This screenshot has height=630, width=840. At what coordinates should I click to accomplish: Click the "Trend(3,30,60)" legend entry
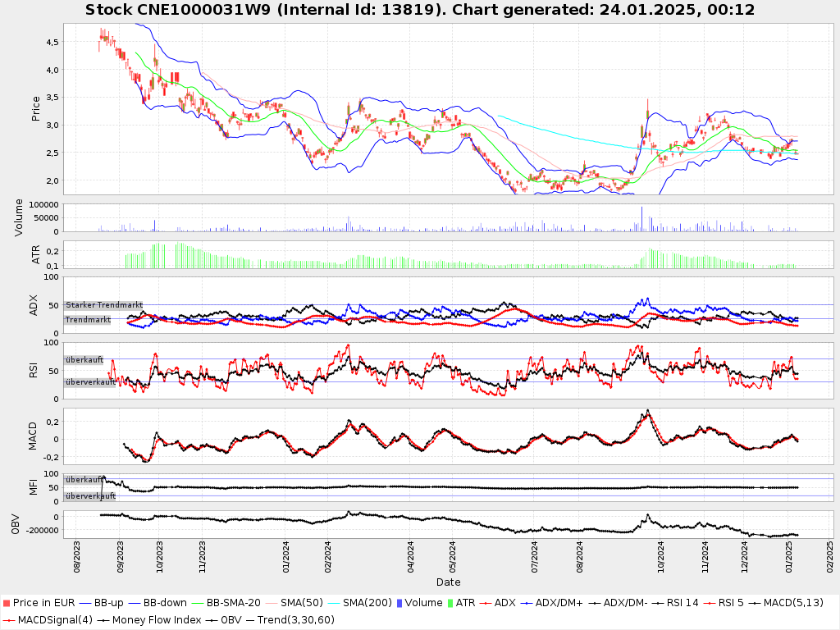click(x=295, y=620)
